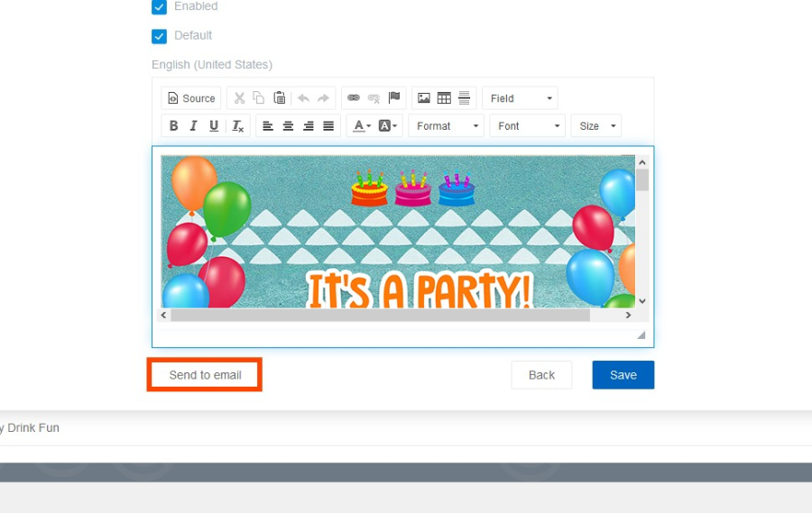Open the Font dropdown list
The height and width of the screenshot is (513, 812).
(527, 126)
